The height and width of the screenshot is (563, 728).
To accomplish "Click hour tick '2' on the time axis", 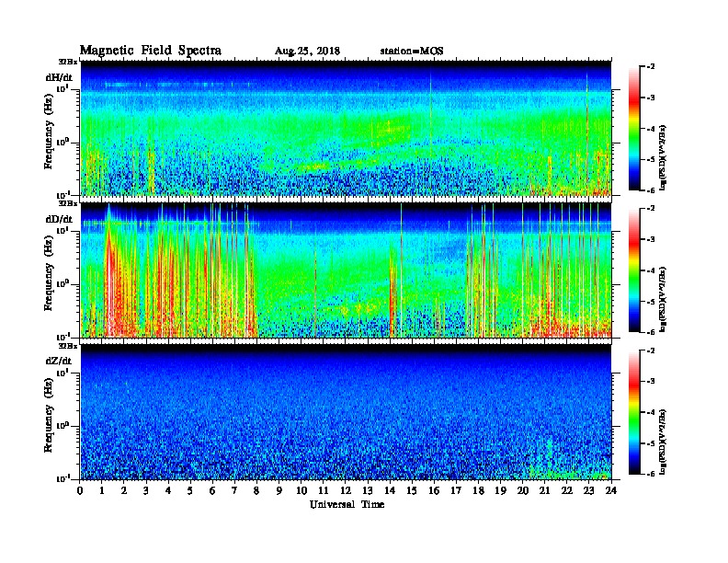I will point(124,490).
